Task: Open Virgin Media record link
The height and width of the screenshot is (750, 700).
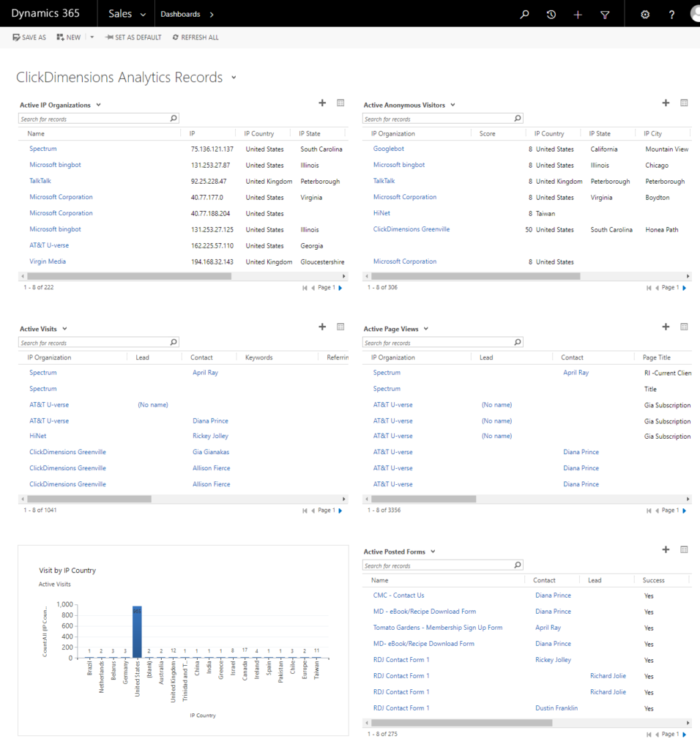Action: coord(48,261)
